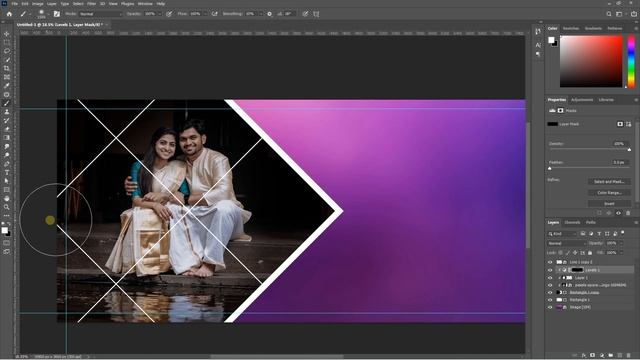Toggle layer filtering on/off switch
Viewport: 640px width, 360px height.
point(623,233)
